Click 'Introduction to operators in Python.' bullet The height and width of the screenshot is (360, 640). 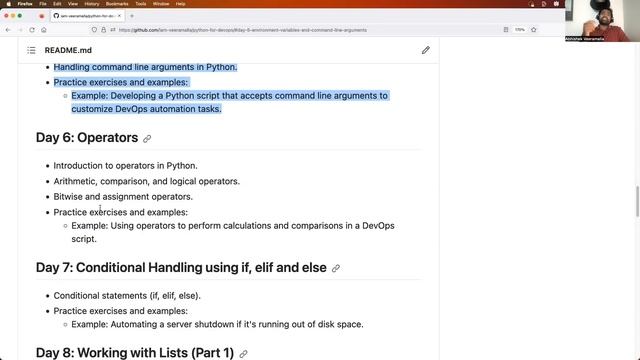pyautogui.click(x=125, y=166)
